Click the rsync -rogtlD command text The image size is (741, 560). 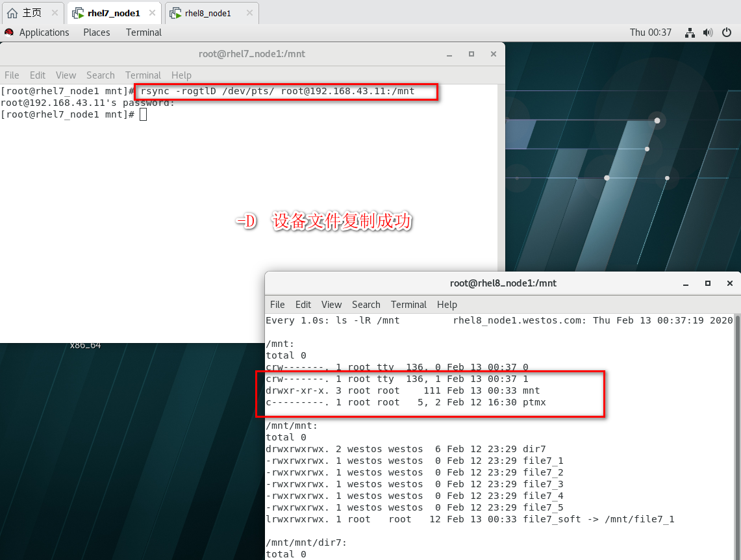(x=277, y=91)
